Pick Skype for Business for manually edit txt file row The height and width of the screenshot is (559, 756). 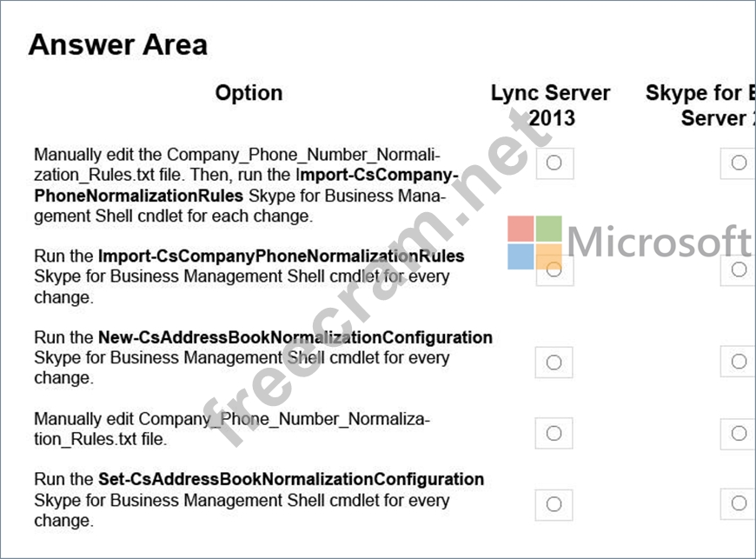point(739,434)
